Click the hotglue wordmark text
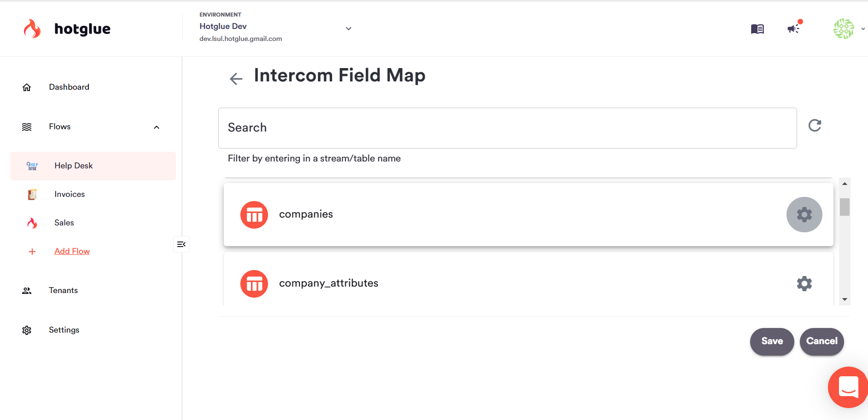Image resolution: width=868 pixels, height=420 pixels. [82, 29]
